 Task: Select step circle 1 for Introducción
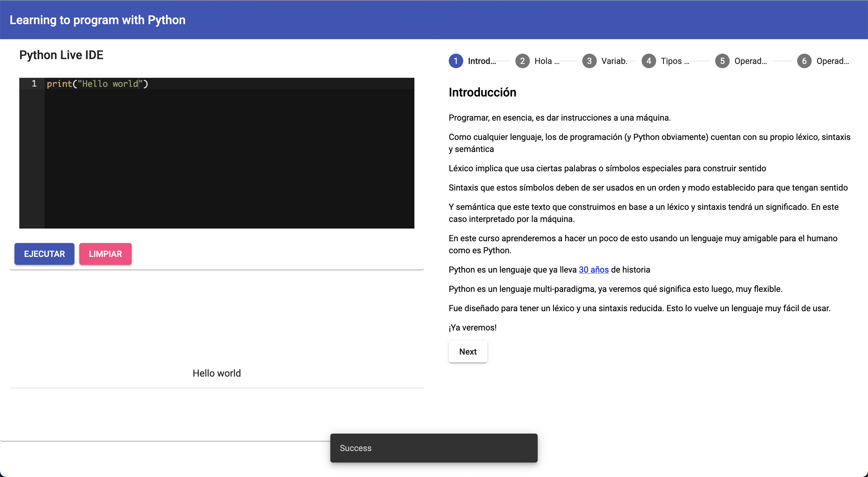[456, 61]
